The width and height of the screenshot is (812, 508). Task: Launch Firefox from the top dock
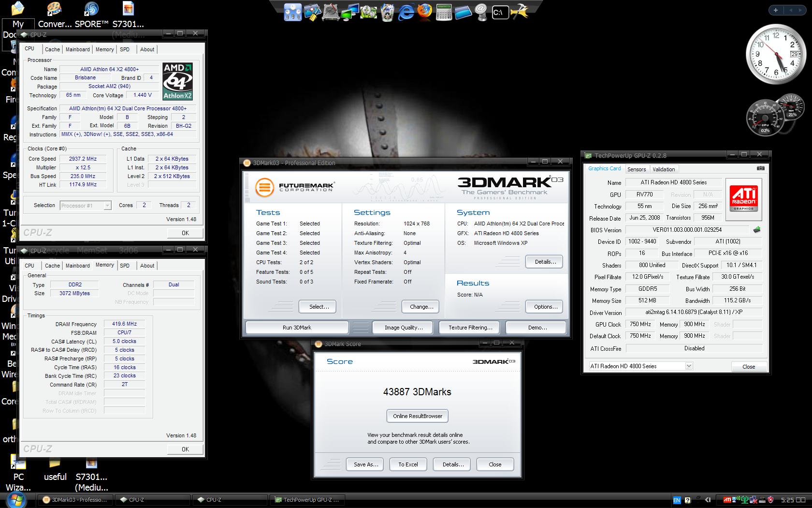(424, 12)
